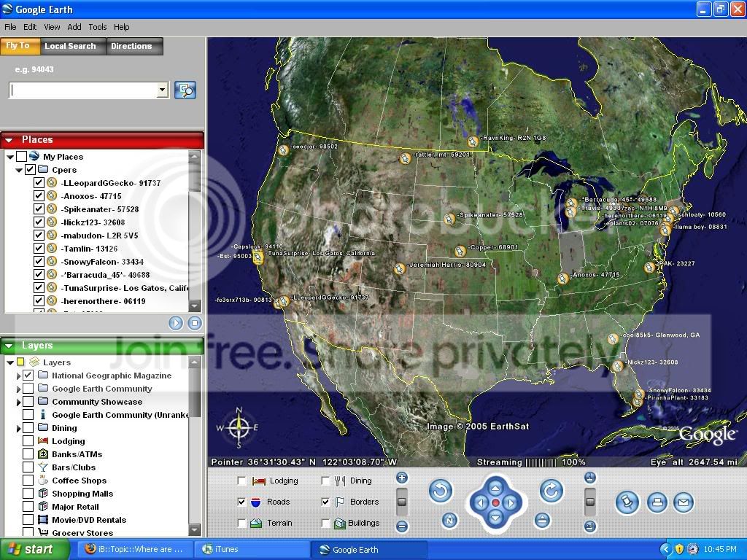Rotate view clockwise

pos(551,491)
